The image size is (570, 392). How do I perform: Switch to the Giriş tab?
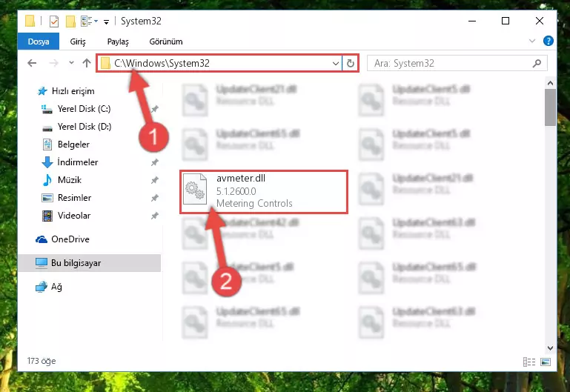point(78,41)
